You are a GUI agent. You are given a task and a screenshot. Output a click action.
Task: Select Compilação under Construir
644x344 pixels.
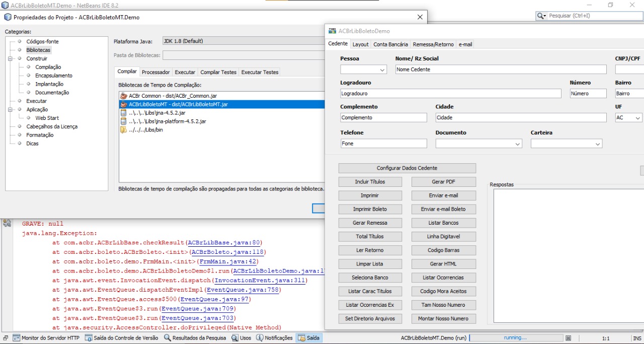point(48,67)
